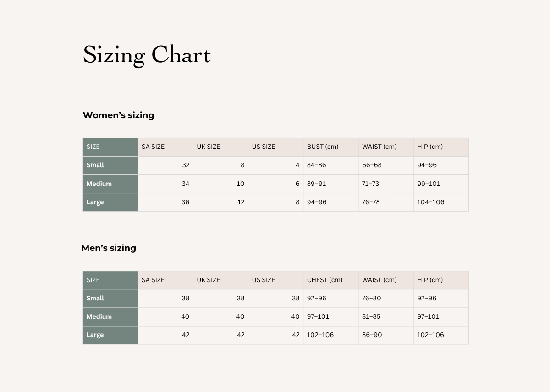Click CHEST (cm) column header

coord(324,280)
